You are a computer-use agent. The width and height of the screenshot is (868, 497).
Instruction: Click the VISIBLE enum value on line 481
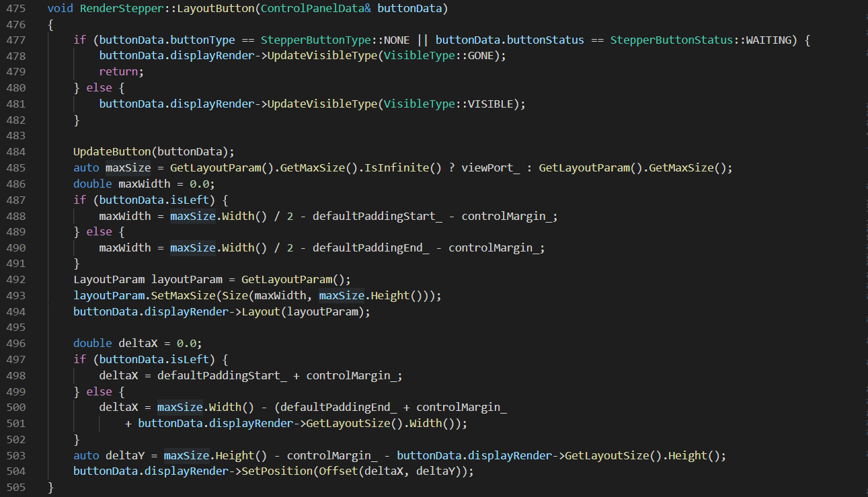pos(491,104)
